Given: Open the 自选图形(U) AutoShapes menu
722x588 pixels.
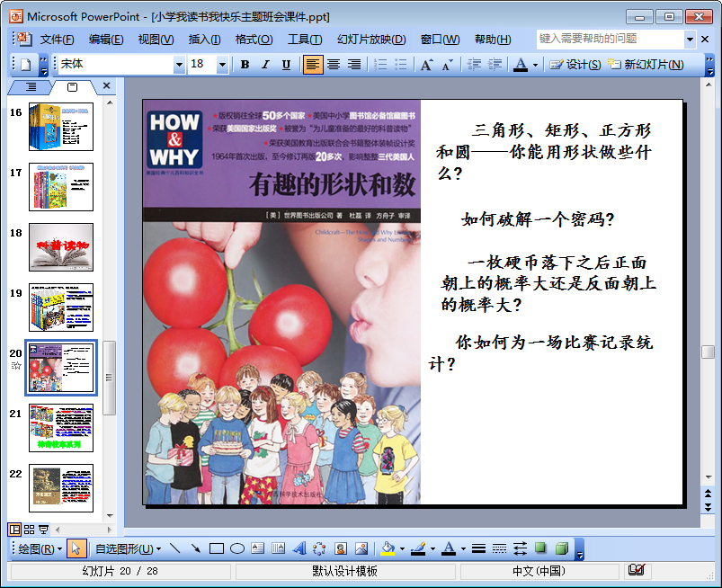Looking at the screenshot, I should pyautogui.click(x=128, y=548).
